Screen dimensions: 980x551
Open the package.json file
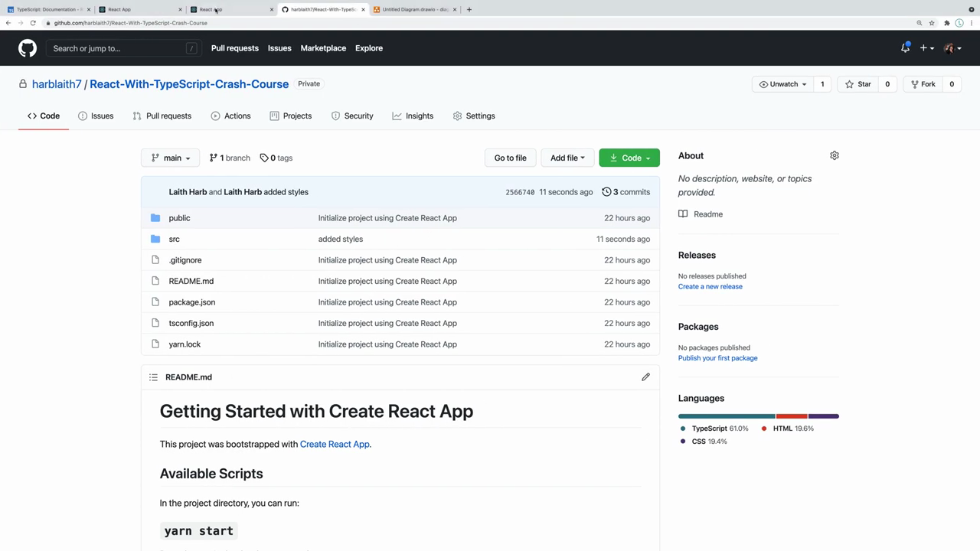[x=192, y=302]
